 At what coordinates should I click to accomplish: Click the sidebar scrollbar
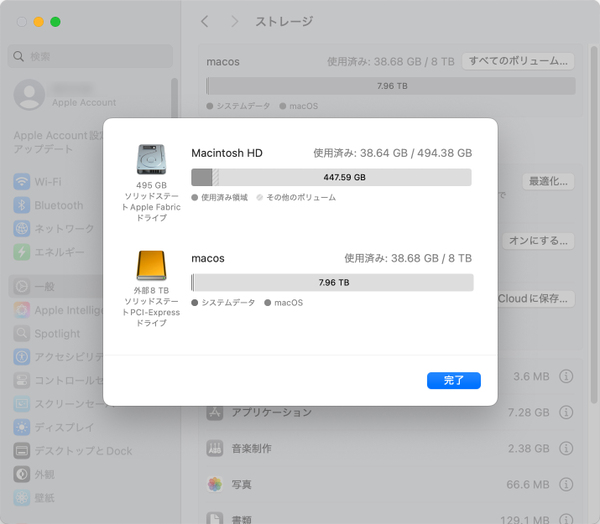(x=174, y=100)
